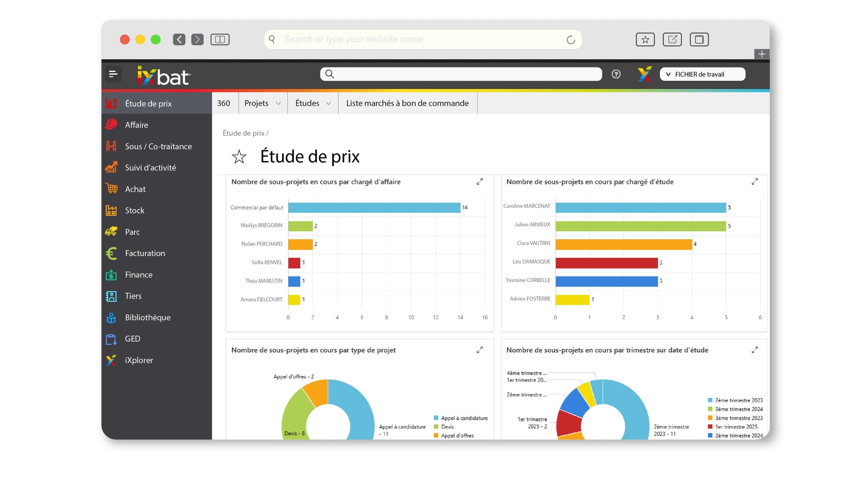Open the Parc vehicle icon
The width and height of the screenshot is (868, 480).
click(112, 232)
